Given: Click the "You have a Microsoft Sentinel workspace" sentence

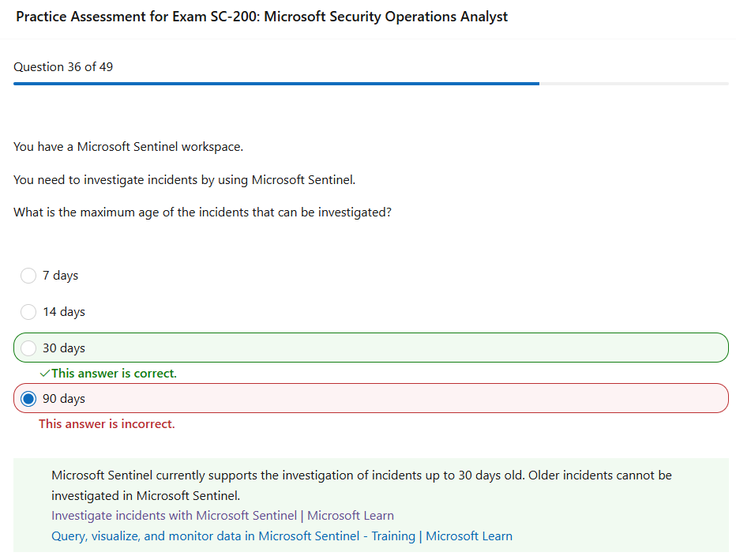Looking at the screenshot, I should [x=129, y=147].
